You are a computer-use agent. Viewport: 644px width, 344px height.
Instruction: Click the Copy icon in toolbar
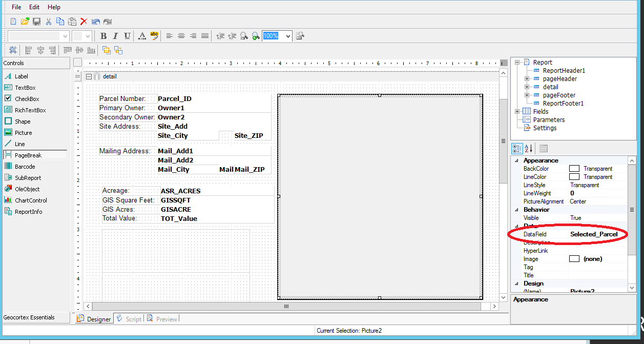[60, 22]
